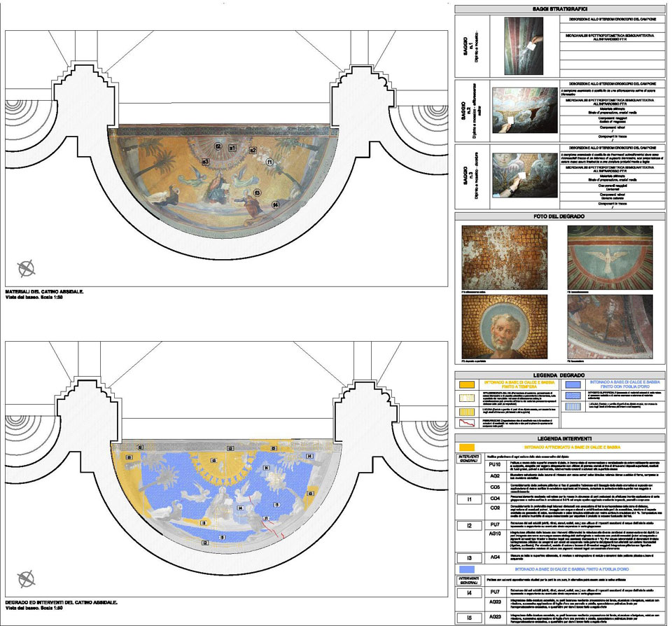Open the Saggio n.2 sample photo
This screenshot has height=626, width=672.
pyautogui.click(x=525, y=110)
